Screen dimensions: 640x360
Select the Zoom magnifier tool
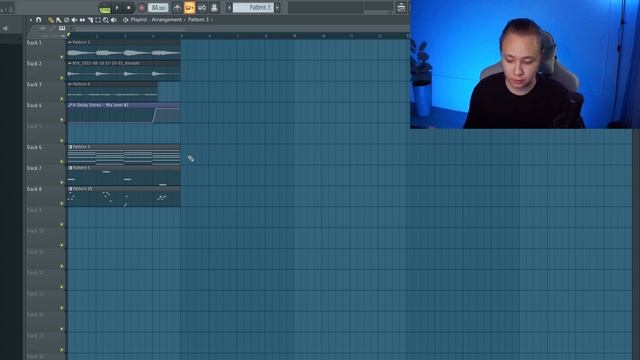coord(106,20)
